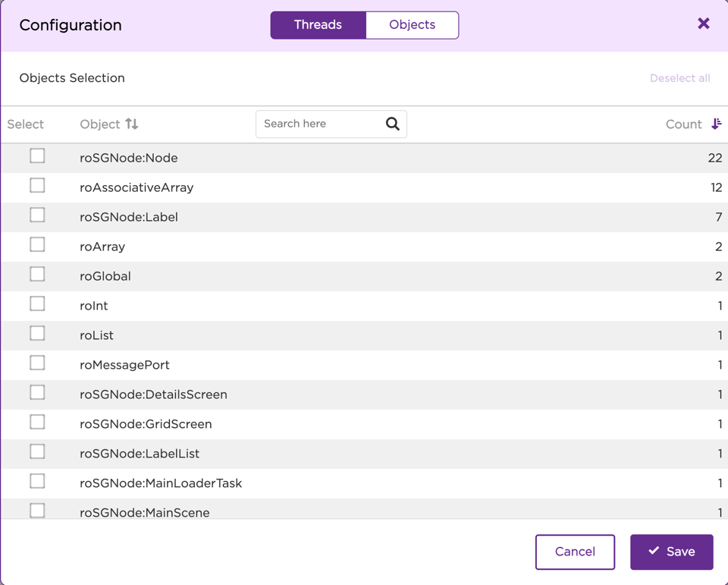728x585 pixels.
Task: Select the roMessagePort object
Action: [37, 363]
